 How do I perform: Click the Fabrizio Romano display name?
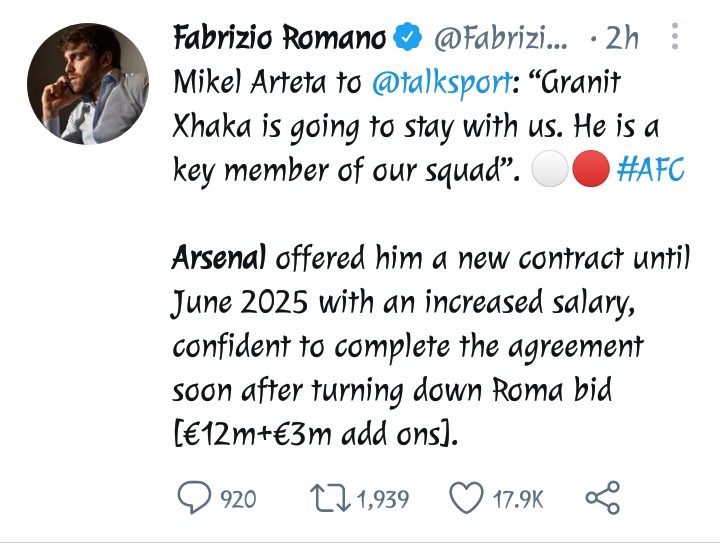tap(280, 37)
